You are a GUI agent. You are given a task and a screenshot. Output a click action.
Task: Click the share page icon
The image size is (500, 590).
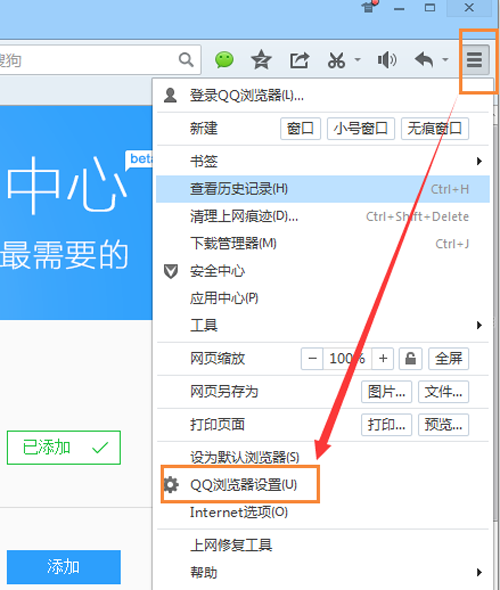(299, 60)
